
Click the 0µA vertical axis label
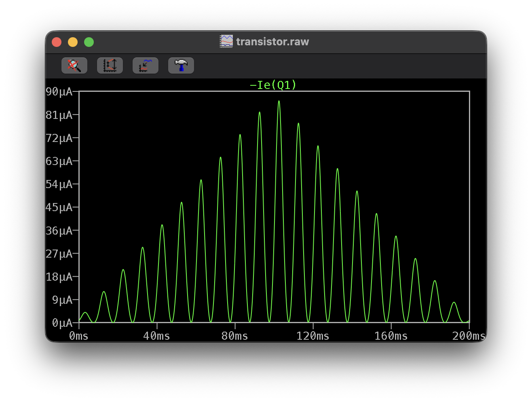click(62, 323)
